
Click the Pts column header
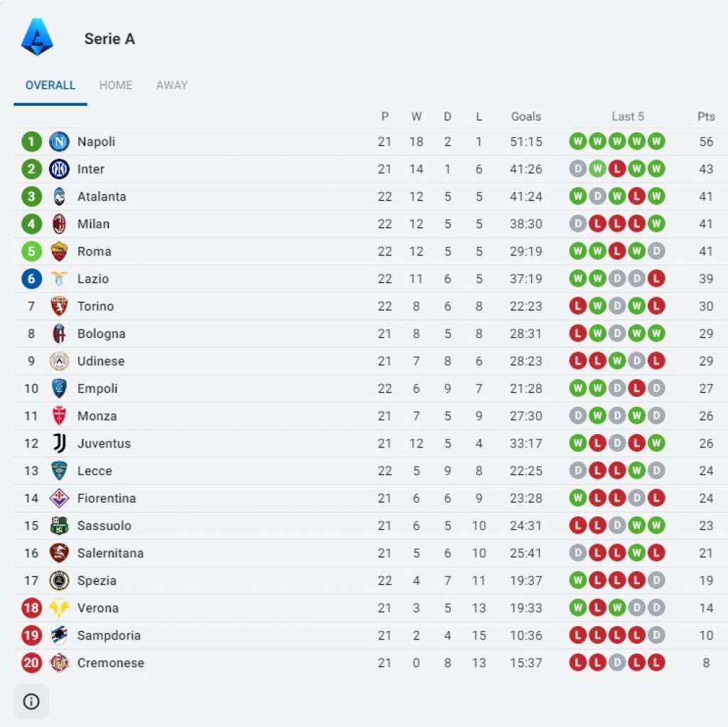point(706,117)
